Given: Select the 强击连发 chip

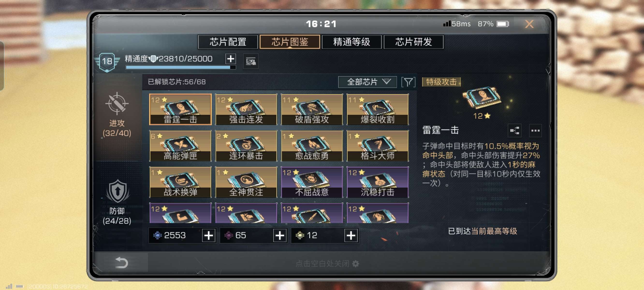Looking at the screenshot, I should pyautogui.click(x=246, y=109).
